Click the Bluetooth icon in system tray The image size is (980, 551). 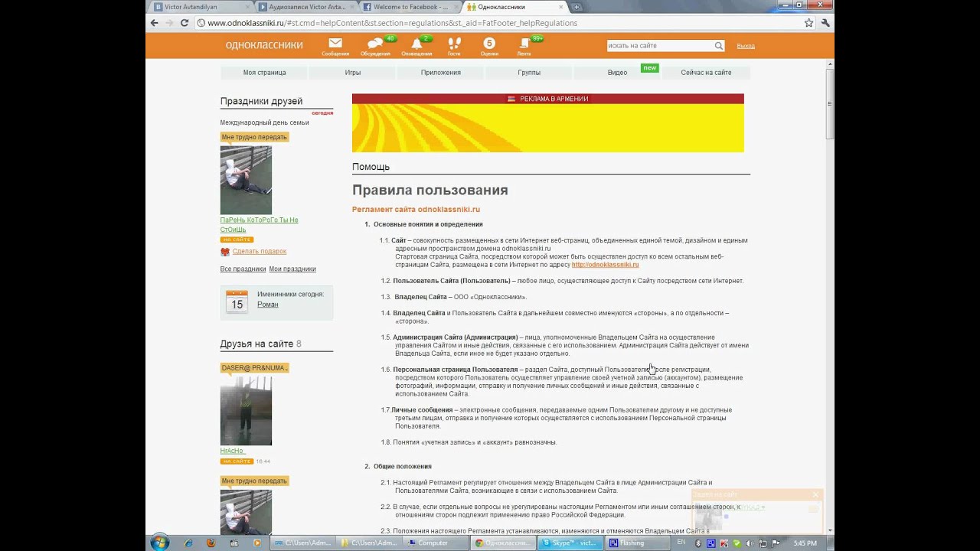pyautogui.click(x=698, y=543)
